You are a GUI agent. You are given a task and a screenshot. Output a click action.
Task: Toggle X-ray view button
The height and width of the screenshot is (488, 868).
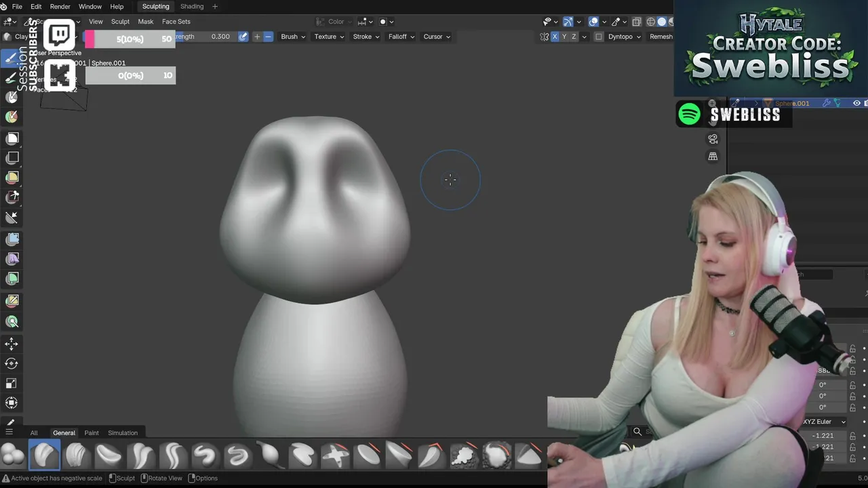[x=636, y=22]
